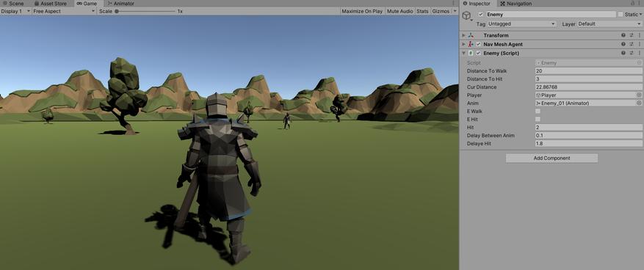Viewport: 644px width, 270px height.
Task: Open Enemy (Script) help icon
Action: [x=623, y=54]
